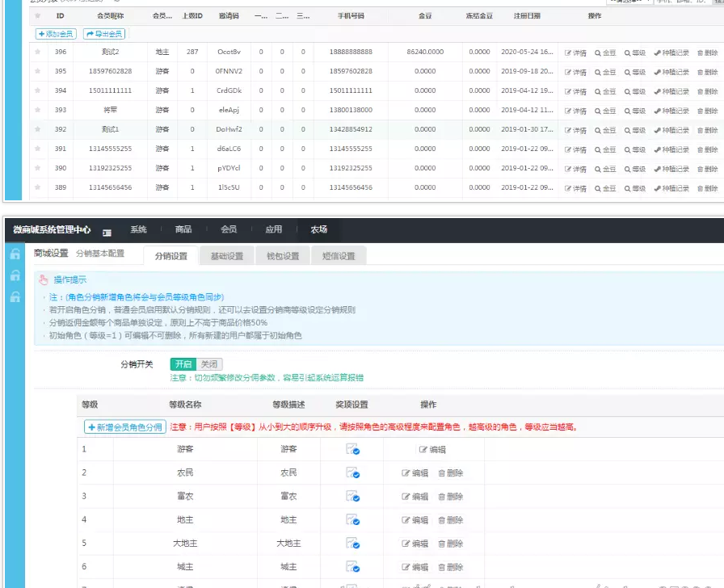Screen dimensions: 724x588
Task: Open 奖项设置 icon for 大地主 row
Action: tap(351, 544)
